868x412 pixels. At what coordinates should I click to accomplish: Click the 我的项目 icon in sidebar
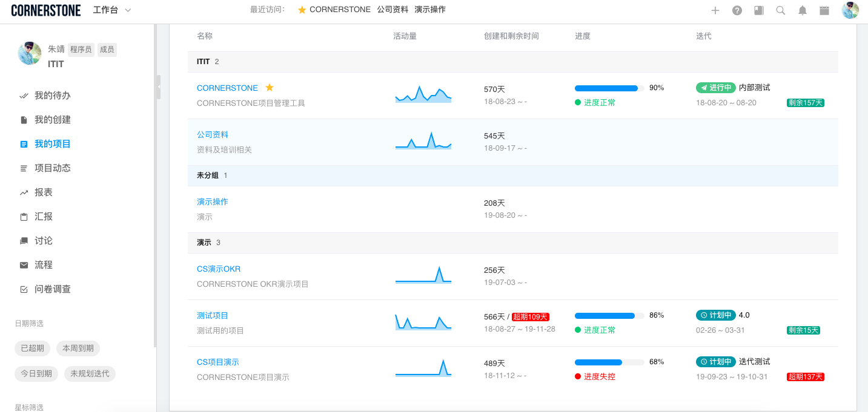click(x=24, y=144)
